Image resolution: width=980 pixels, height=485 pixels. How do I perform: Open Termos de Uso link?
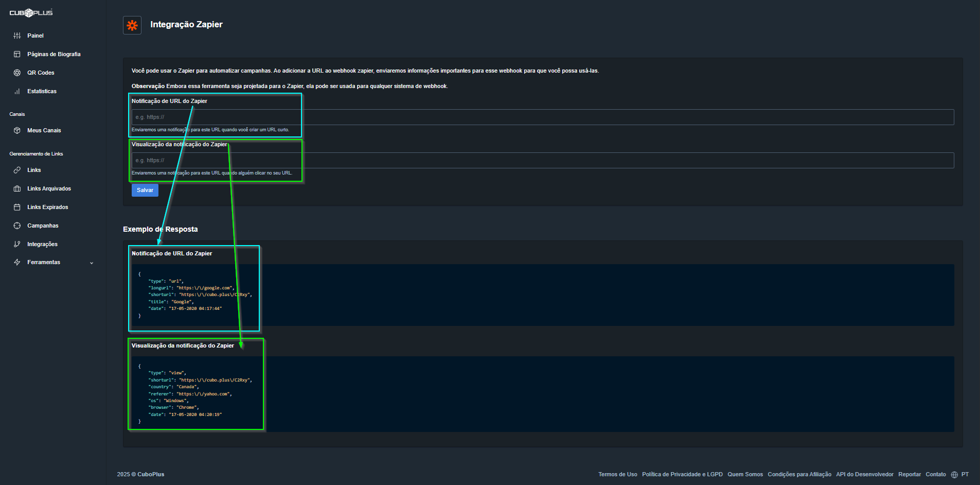[x=617, y=474]
